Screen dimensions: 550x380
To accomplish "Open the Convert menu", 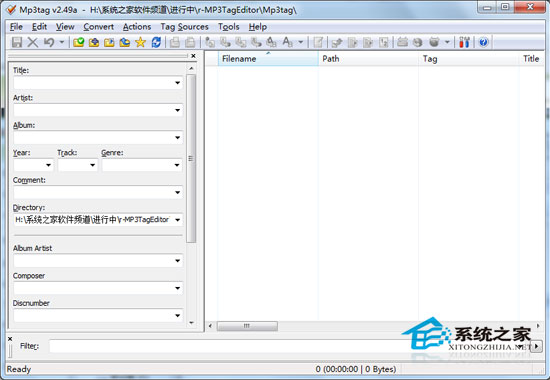I will click(99, 27).
